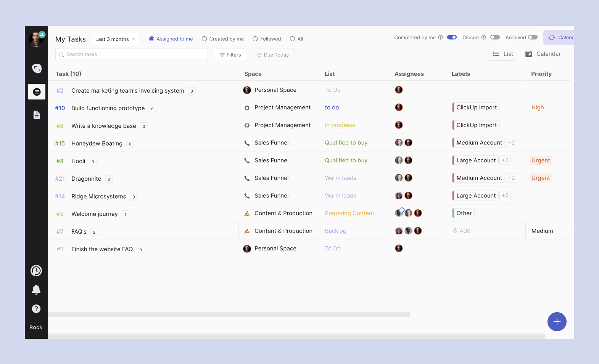Enable the Closed tasks toggle
The width and height of the screenshot is (599, 364).
click(495, 37)
